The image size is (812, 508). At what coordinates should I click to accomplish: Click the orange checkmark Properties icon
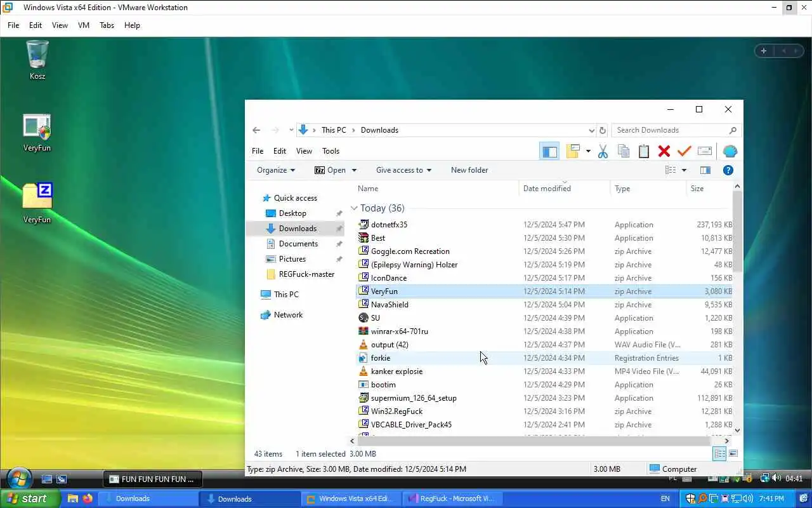coord(684,151)
